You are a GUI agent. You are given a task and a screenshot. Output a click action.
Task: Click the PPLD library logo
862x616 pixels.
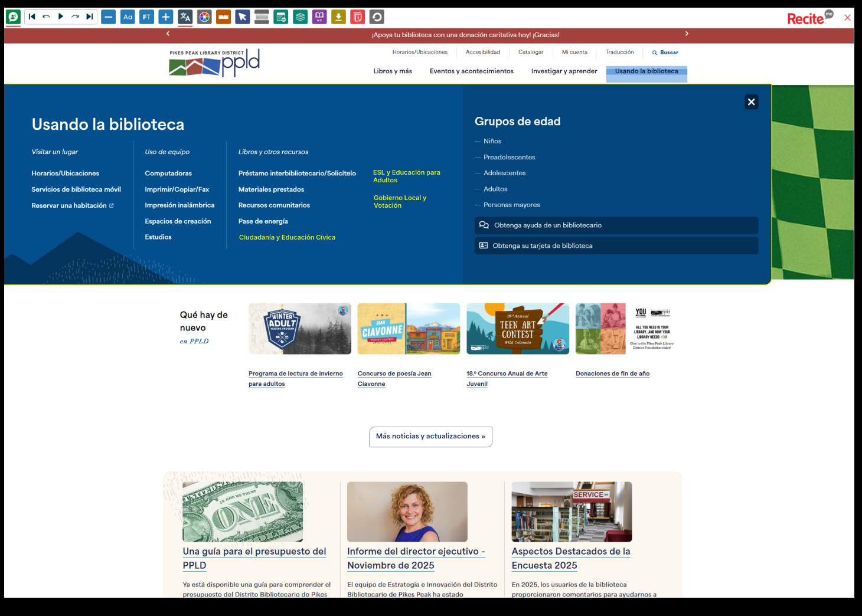(214, 63)
